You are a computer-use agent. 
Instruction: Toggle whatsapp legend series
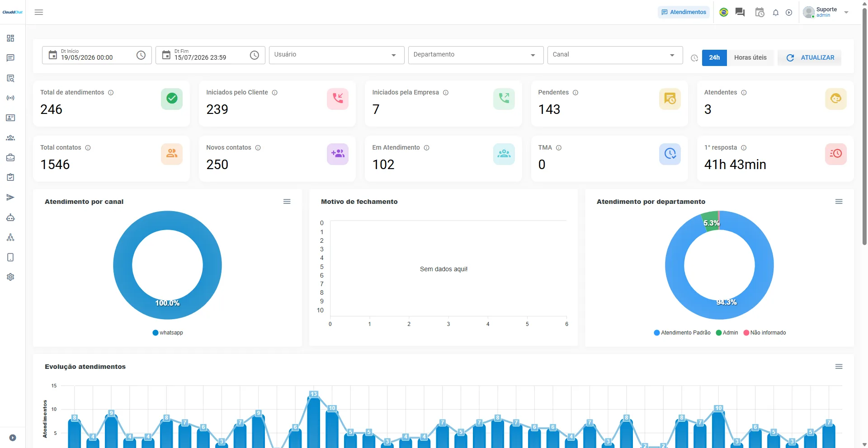168,333
